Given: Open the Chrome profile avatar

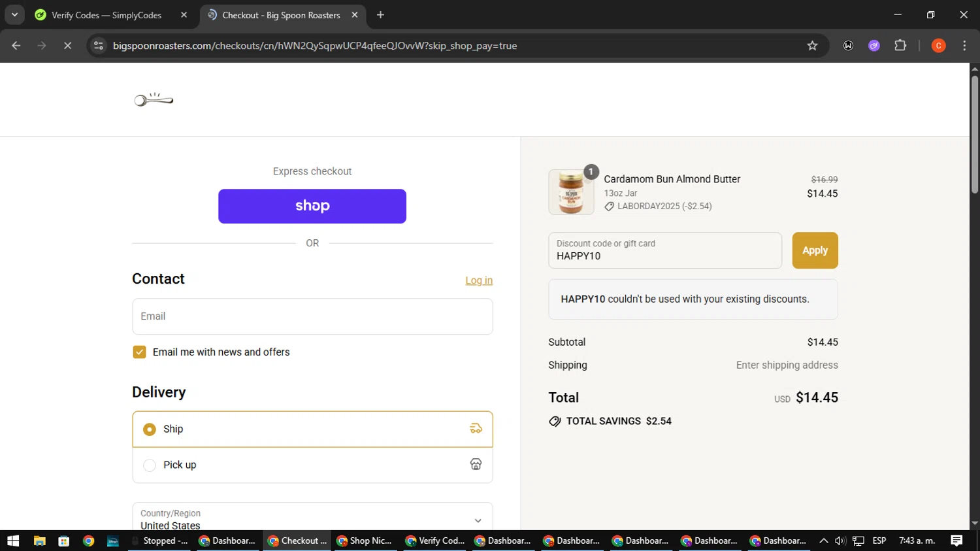Looking at the screenshot, I should pos(938,46).
